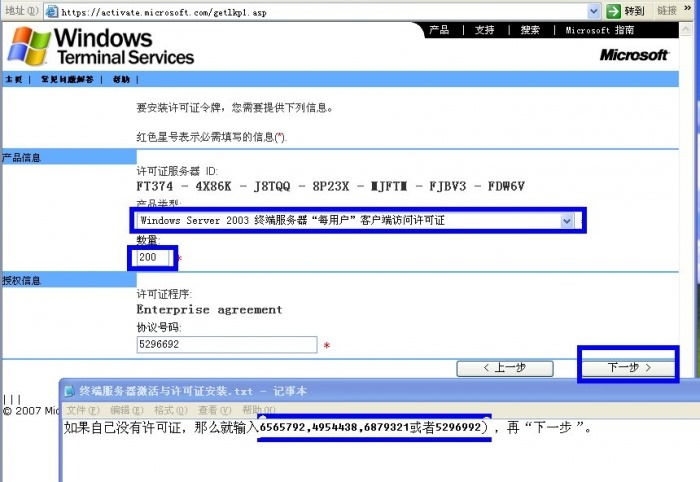The height and width of the screenshot is (482, 700).
Task: Click the 下一步 next button
Action: coord(628,368)
